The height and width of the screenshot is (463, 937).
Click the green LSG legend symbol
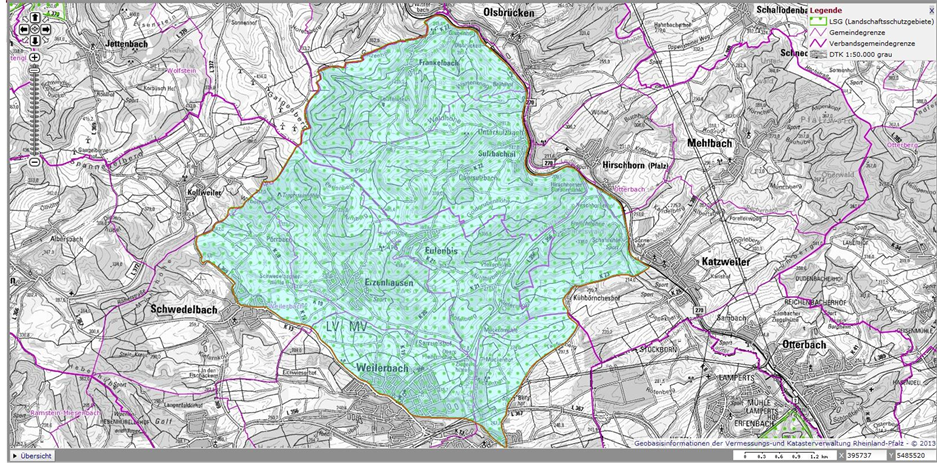coord(817,20)
